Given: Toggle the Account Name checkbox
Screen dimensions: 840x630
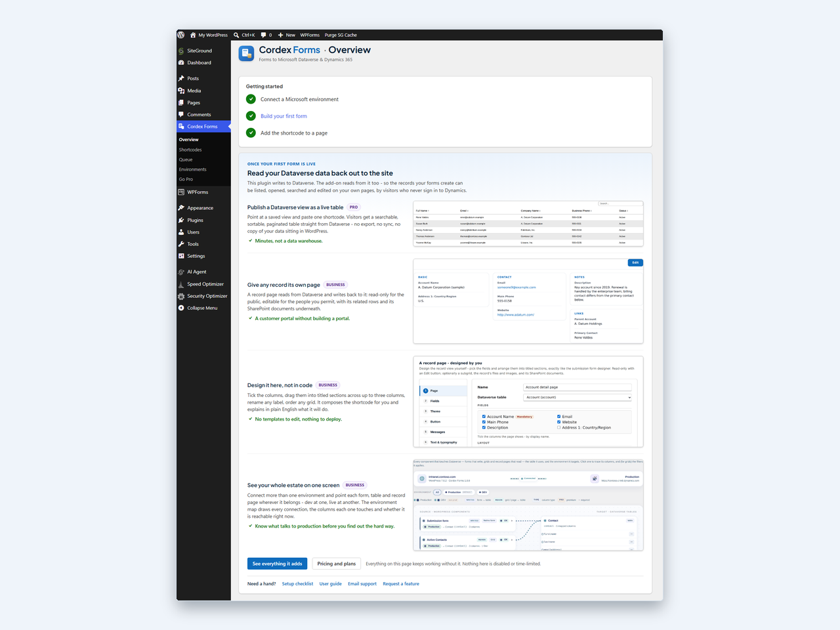Looking at the screenshot, I should (x=484, y=416).
